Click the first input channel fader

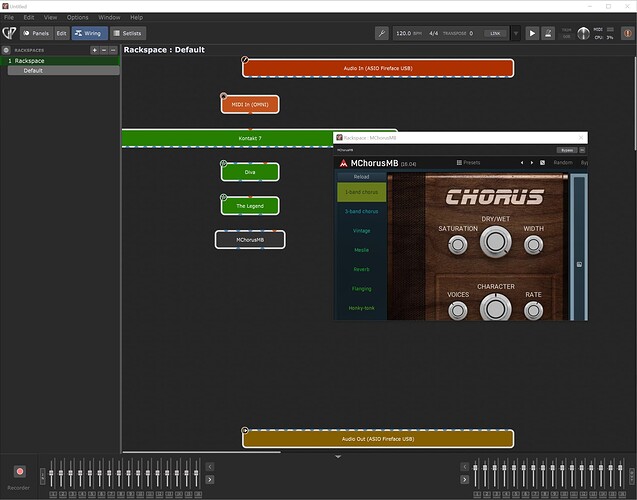[x=51, y=473]
